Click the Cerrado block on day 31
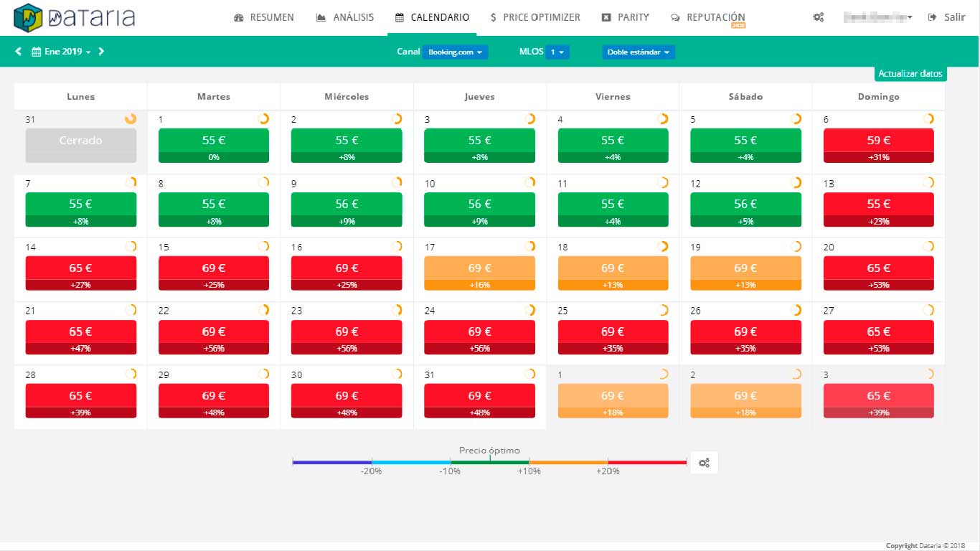This screenshot has height=551, width=980. click(80, 146)
